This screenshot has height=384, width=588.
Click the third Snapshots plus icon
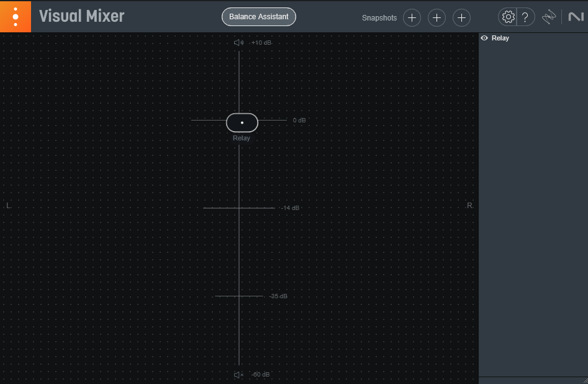pyautogui.click(x=461, y=17)
